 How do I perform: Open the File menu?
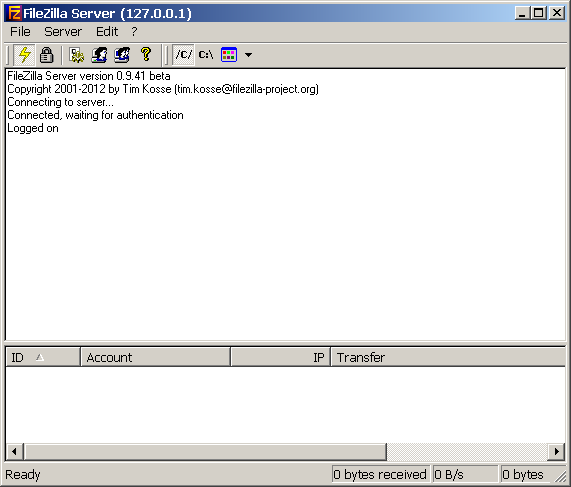pyautogui.click(x=20, y=32)
